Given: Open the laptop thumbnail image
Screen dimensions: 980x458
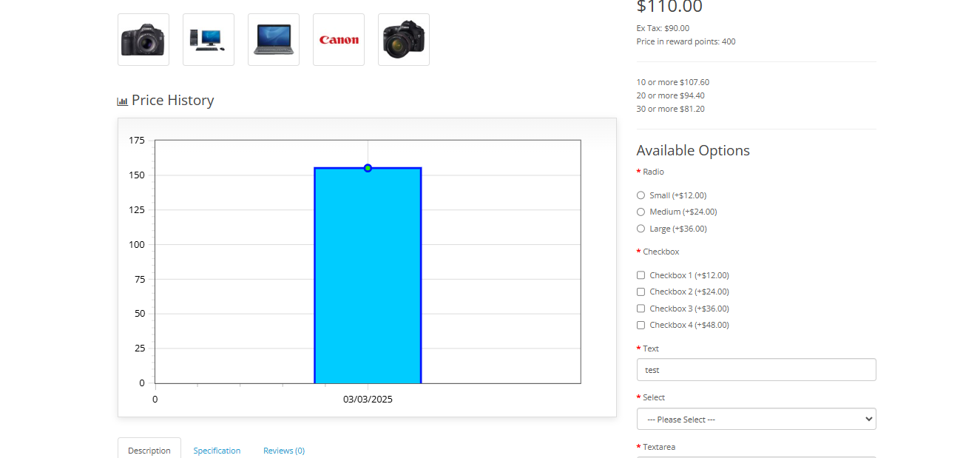Looking at the screenshot, I should 274,40.
